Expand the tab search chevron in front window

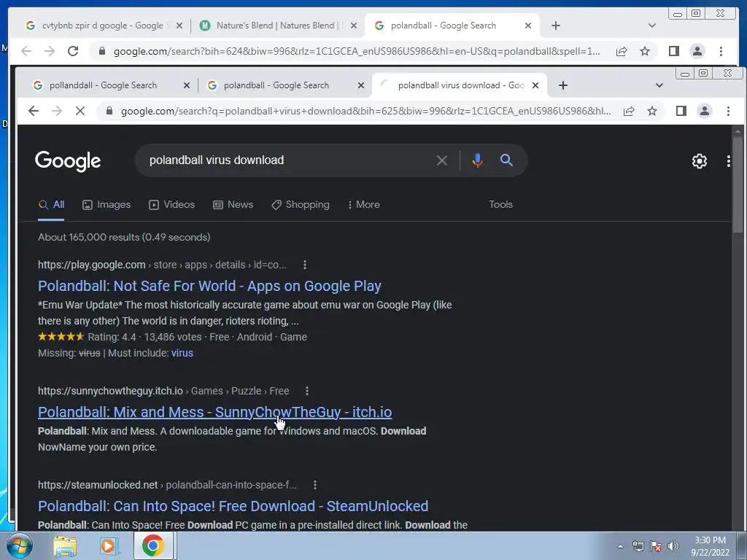point(659,85)
